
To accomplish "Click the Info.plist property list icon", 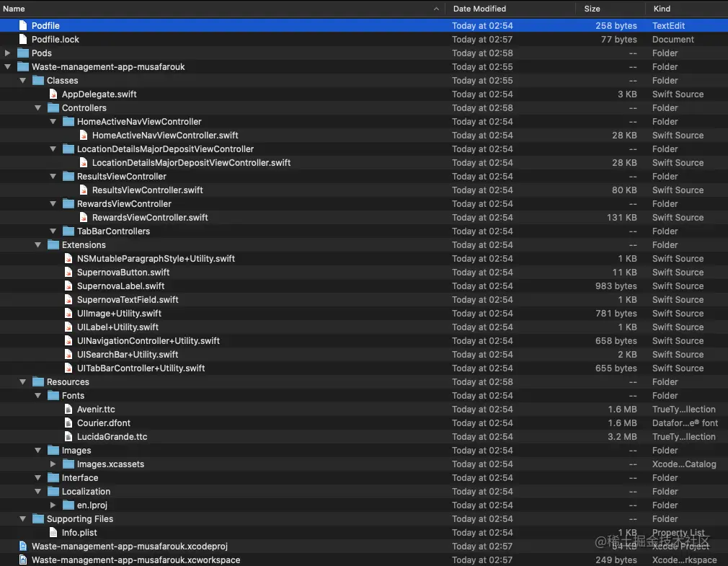I will [53, 533].
